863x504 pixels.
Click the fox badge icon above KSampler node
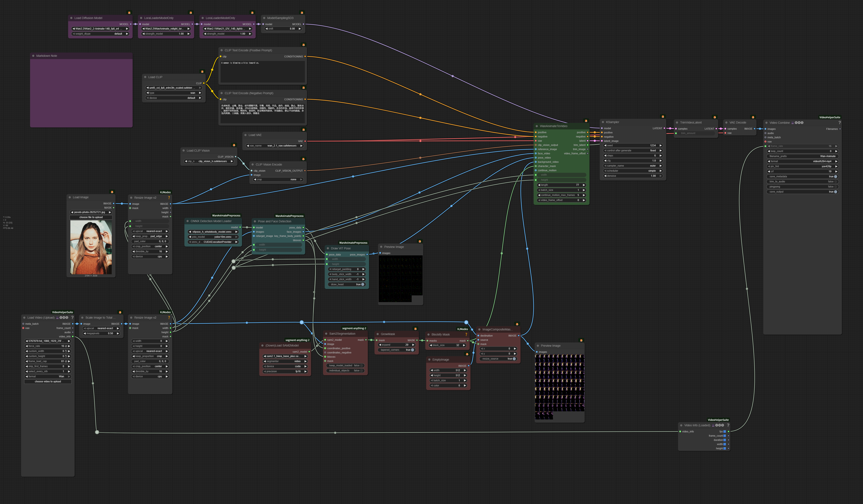pos(663,117)
